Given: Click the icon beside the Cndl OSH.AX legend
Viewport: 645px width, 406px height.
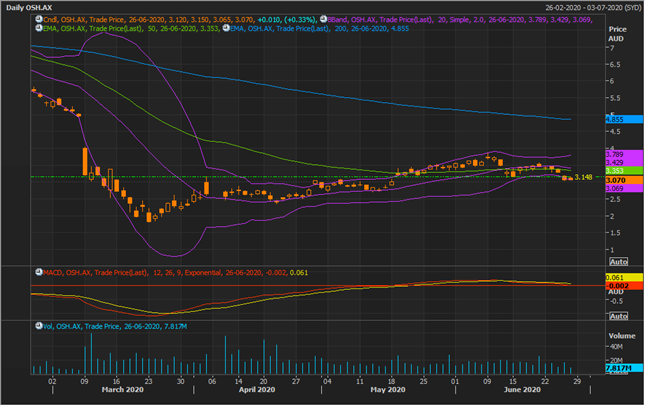Looking at the screenshot, I should point(39,19).
